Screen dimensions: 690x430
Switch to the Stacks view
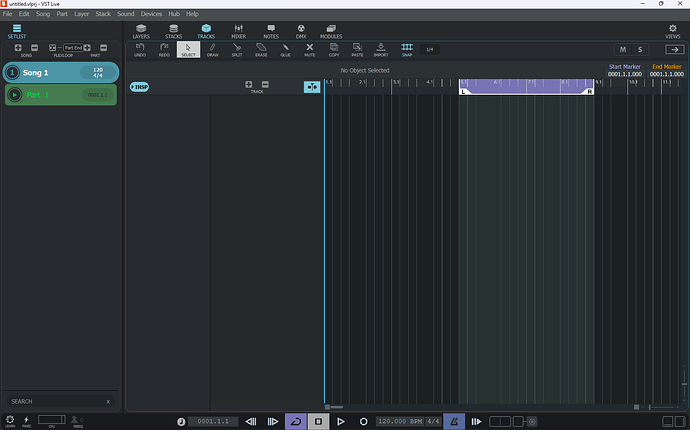(173, 31)
